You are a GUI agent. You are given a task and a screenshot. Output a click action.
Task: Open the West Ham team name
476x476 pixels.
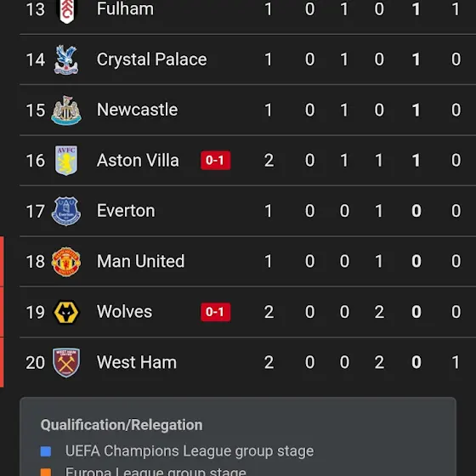[137, 362]
